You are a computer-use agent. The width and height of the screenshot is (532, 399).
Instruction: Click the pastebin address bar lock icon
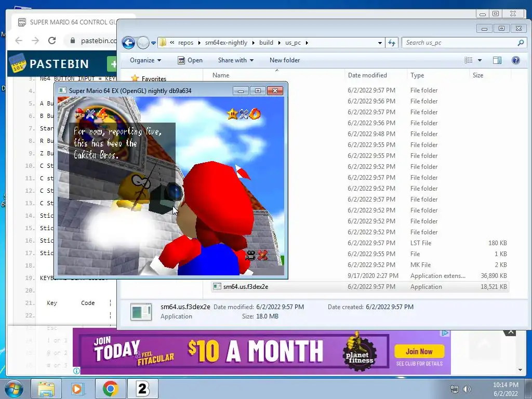[73, 41]
